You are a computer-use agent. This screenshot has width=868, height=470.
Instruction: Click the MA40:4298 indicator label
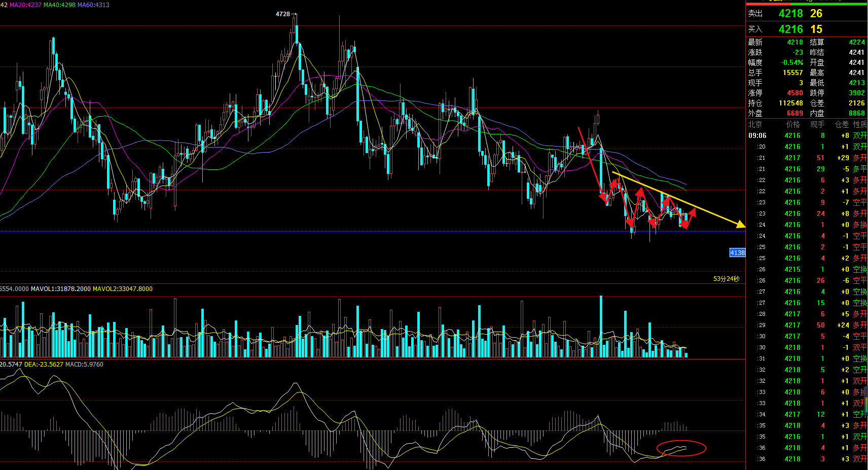[x=59, y=5]
